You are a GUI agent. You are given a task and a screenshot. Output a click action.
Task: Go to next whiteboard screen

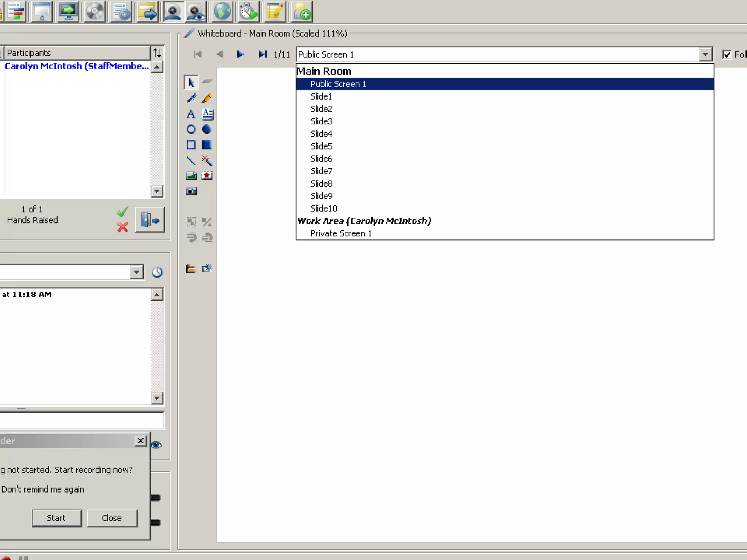pos(240,54)
